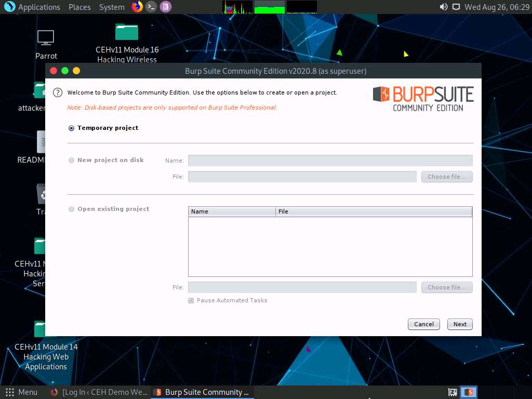The height and width of the screenshot is (399, 532).
Task: Click the Choose file button next to File field
Action: tap(446, 177)
